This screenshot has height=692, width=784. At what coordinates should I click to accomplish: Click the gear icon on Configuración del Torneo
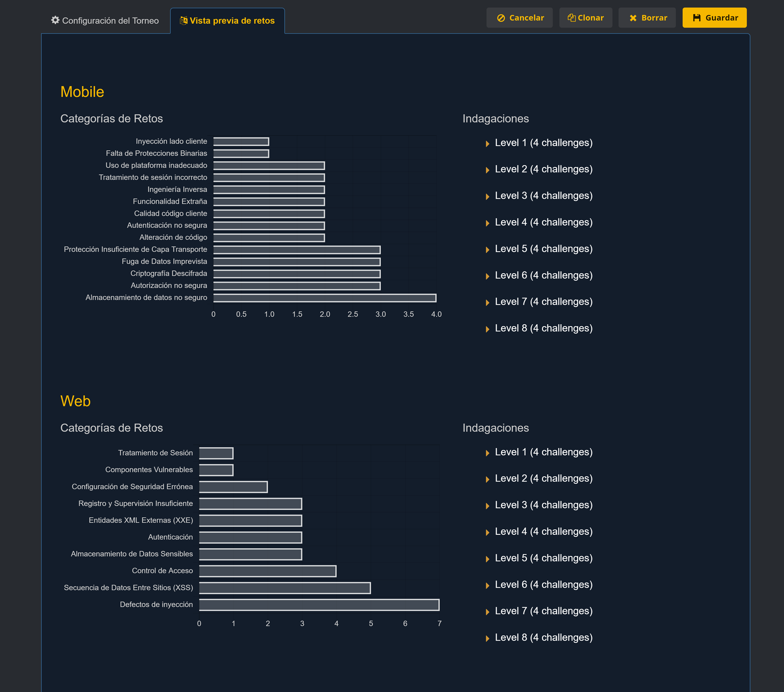[55, 20]
